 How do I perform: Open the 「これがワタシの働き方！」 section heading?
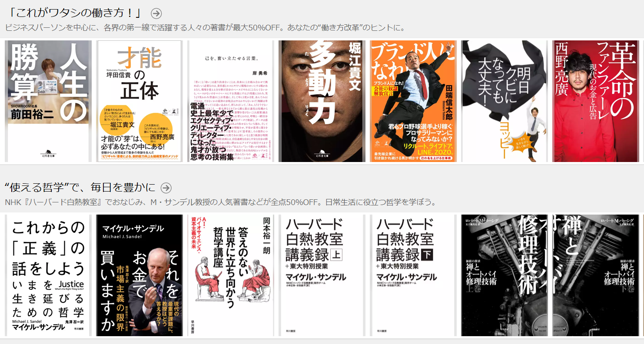click(x=75, y=13)
